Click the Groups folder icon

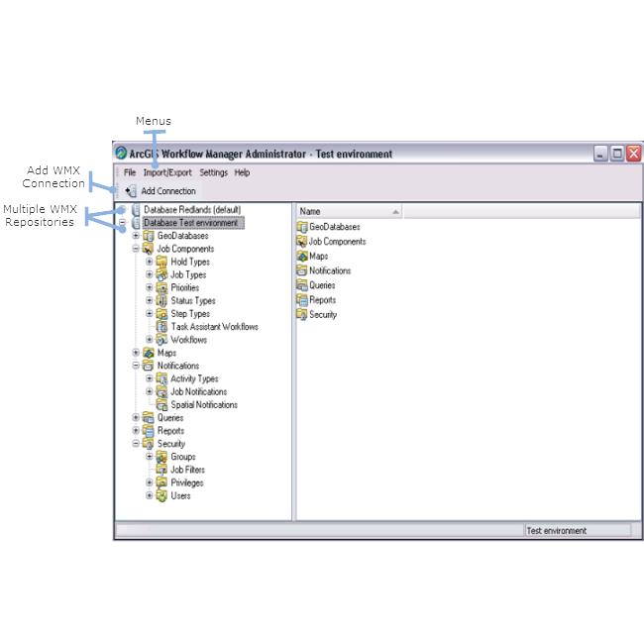161,457
